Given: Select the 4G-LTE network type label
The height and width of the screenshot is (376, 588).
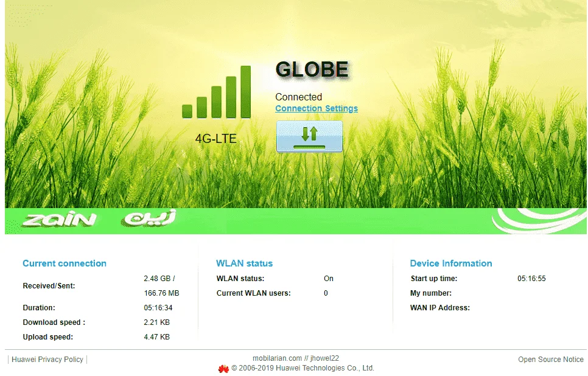Looking at the screenshot, I should (215, 139).
